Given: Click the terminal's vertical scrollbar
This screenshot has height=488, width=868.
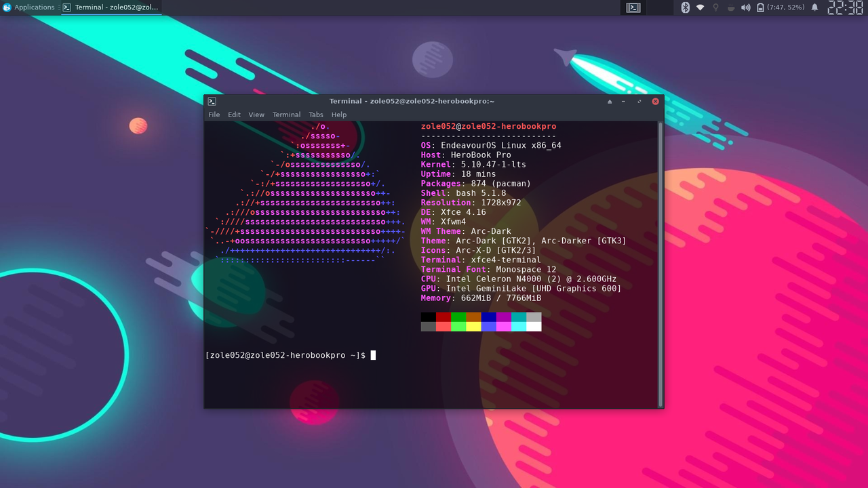Looking at the screenshot, I should tap(660, 264).
